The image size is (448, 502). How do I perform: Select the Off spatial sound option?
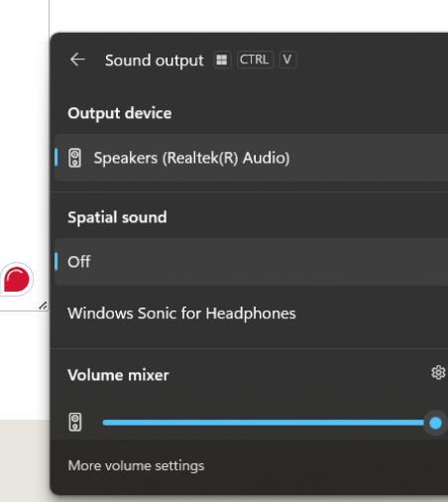point(251,262)
